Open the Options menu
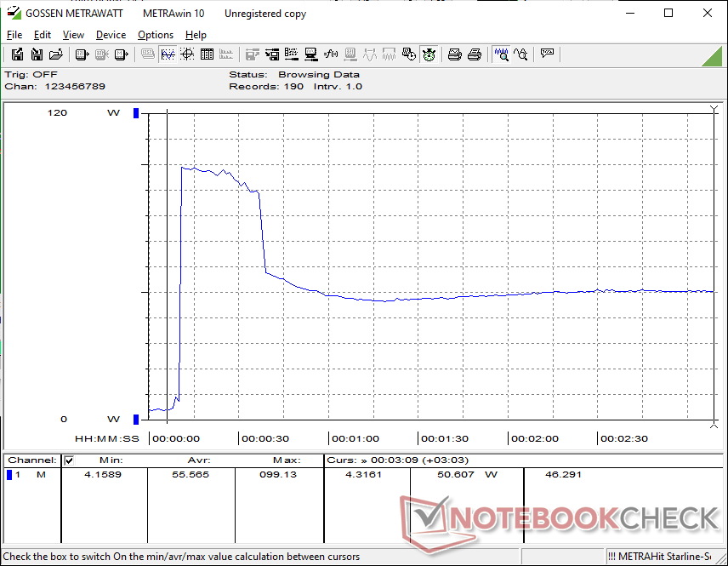Screen dimensions: 728x566 coord(156,35)
